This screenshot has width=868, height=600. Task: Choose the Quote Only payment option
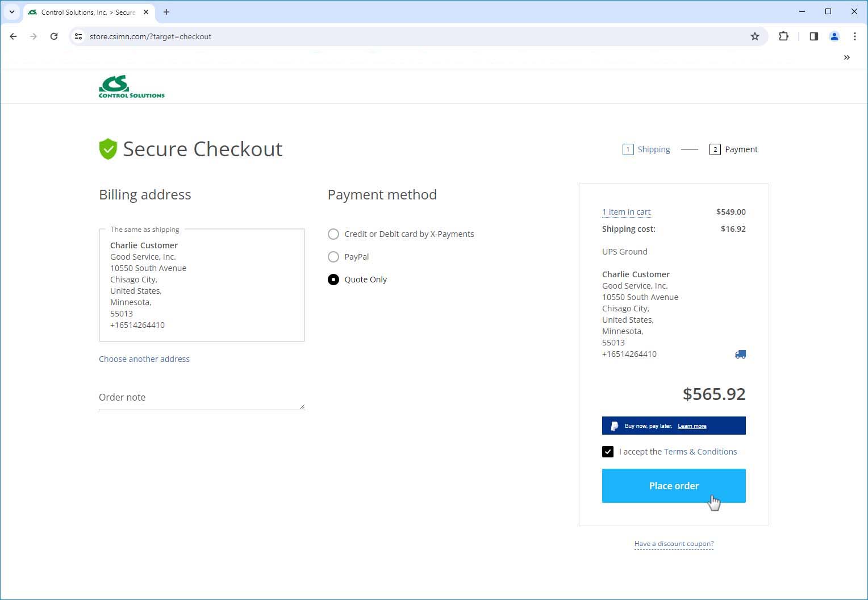(x=333, y=280)
